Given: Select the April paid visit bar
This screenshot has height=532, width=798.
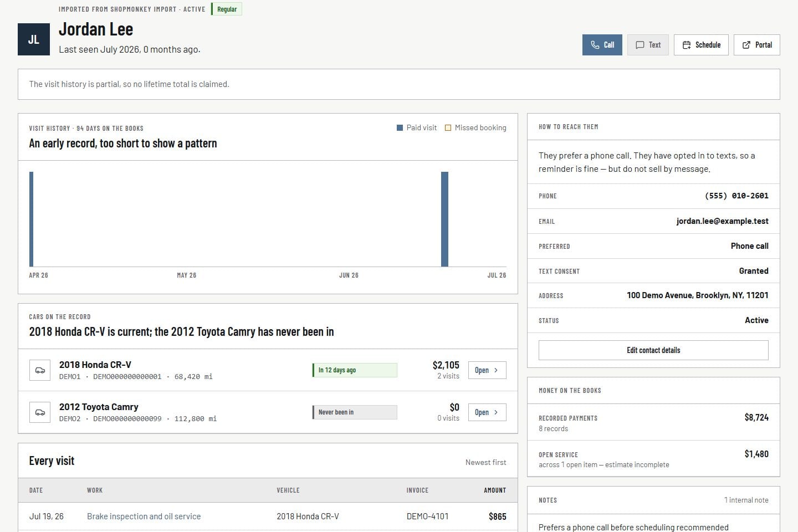Looking at the screenshot, I should 32,219.
